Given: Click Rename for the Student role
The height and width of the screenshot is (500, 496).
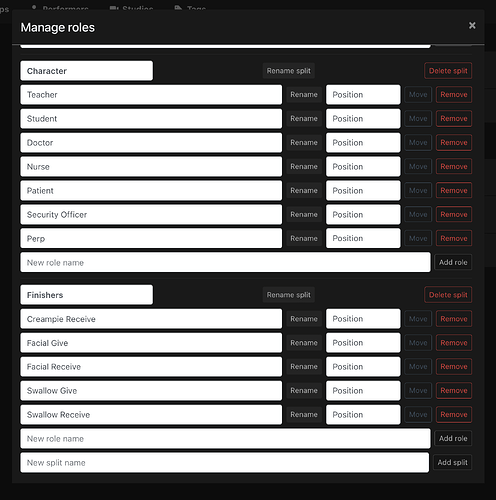Looking at the screenshot, I should pos(304,119).
